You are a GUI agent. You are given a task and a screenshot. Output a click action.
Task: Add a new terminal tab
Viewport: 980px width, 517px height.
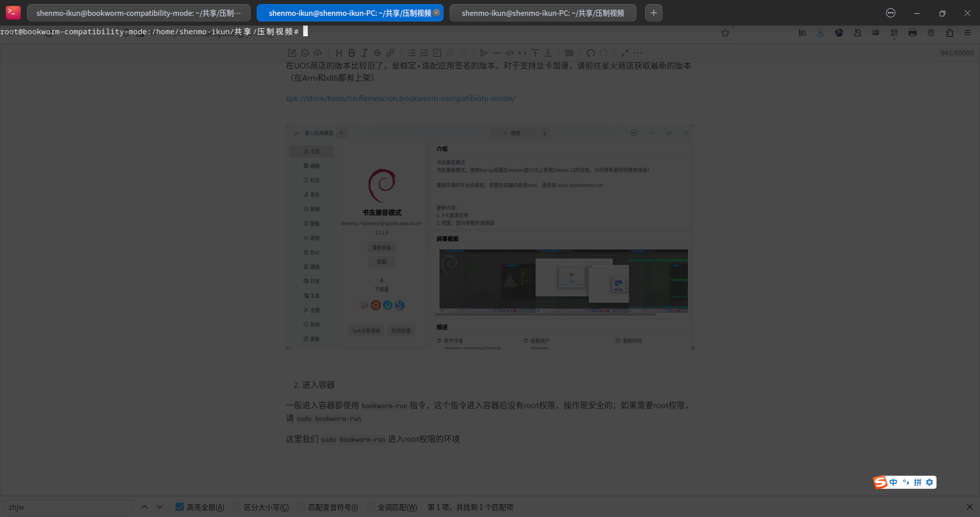click(x=654, y=13)
